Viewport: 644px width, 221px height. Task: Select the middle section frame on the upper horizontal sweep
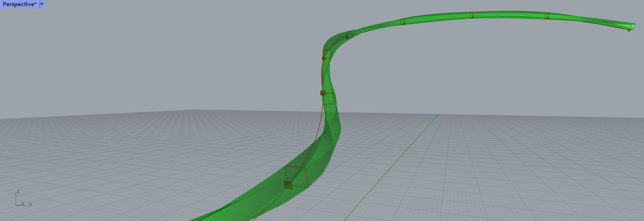[x=472, y=15]
